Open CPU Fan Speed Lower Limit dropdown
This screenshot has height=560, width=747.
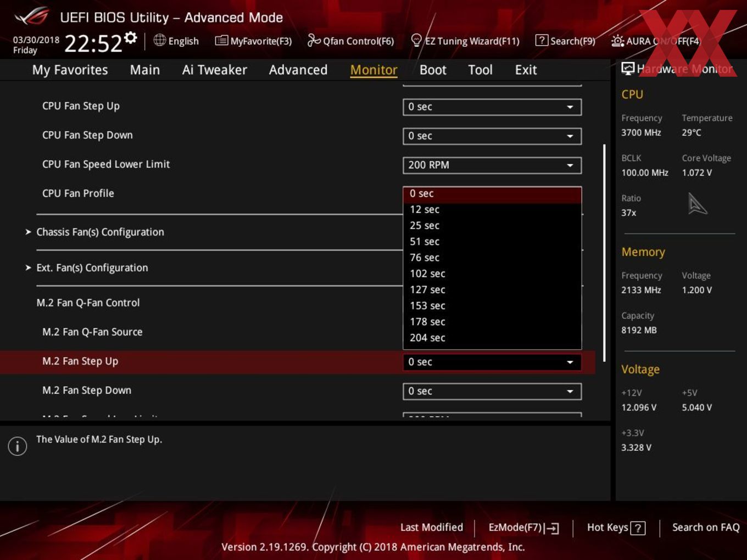tap(492, 165)
